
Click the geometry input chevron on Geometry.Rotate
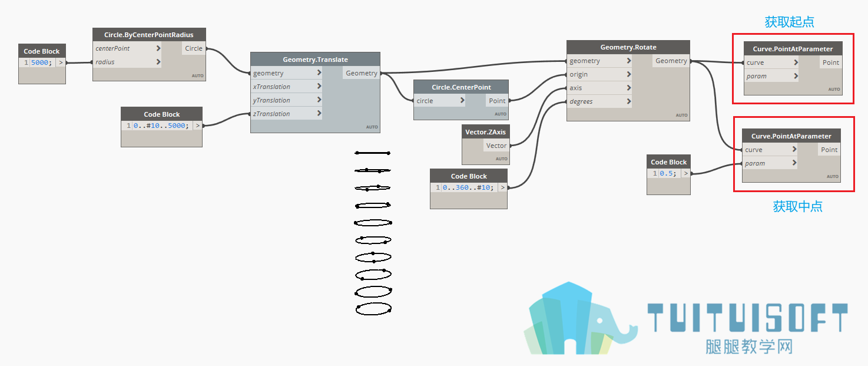tap(629, 61)
